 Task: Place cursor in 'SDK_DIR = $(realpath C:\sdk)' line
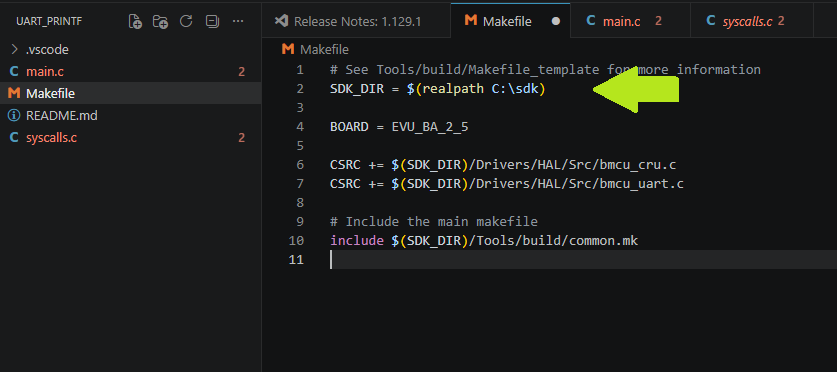coord(438,89)
